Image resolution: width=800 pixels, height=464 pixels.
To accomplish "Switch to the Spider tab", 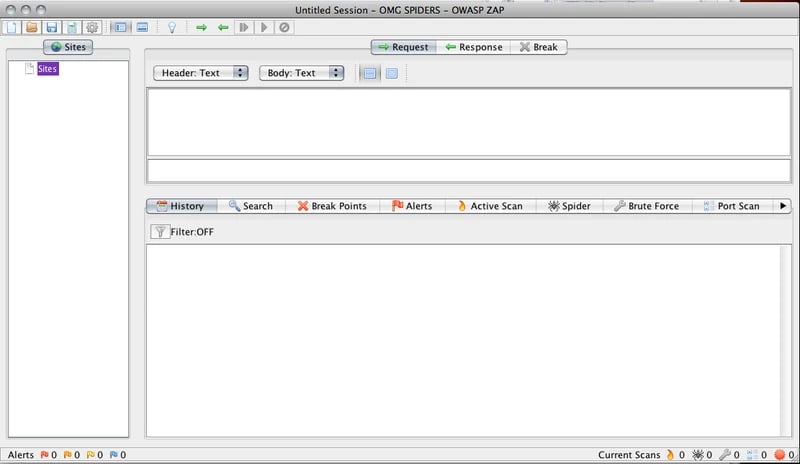I will 569,206.
